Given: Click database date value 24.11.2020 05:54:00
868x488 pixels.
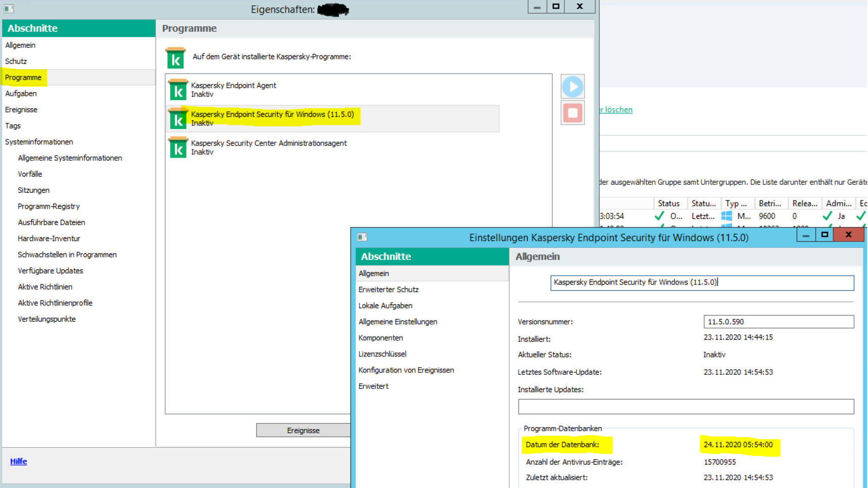Looking at the screenshot, I should coord(738,445).
